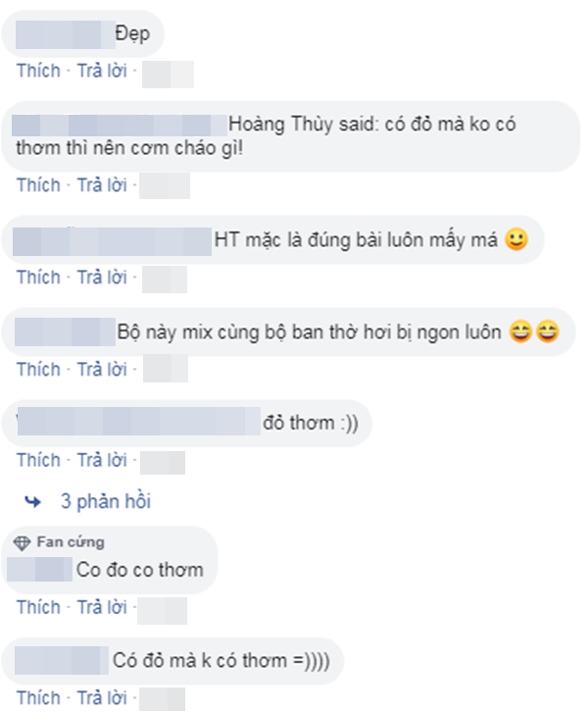Reply to the 'Đẹp' comment
The height and width of the screenshot is (712, 588).
click(x=103, y=71)
